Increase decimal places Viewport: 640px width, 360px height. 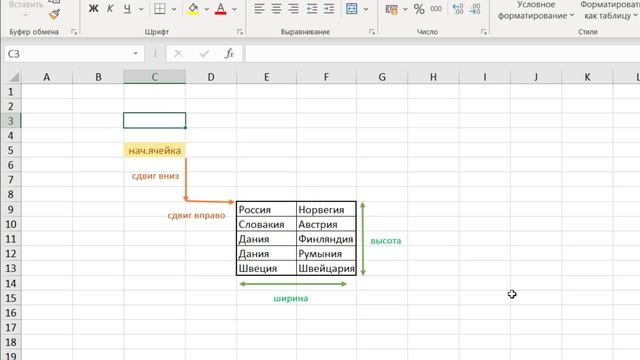(x=458, y=9)
